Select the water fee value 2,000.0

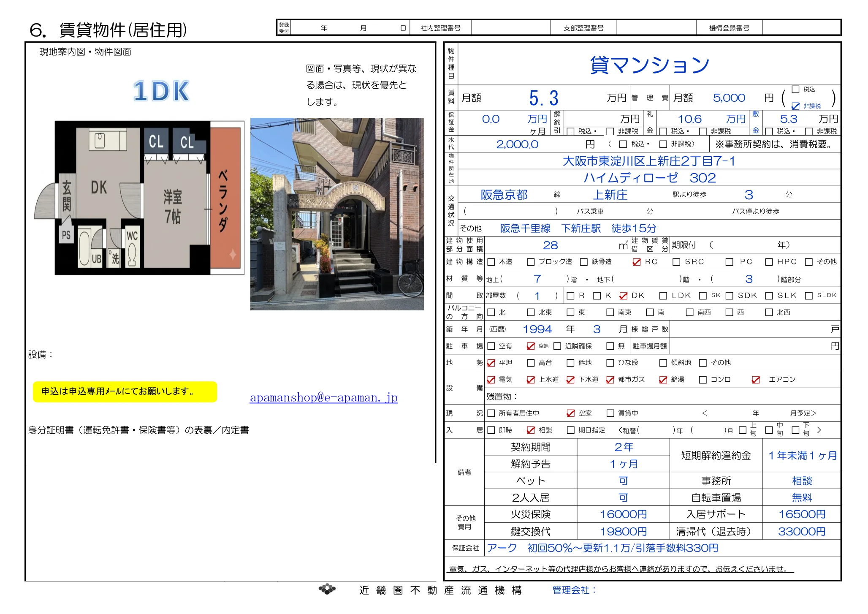[517, 144]
